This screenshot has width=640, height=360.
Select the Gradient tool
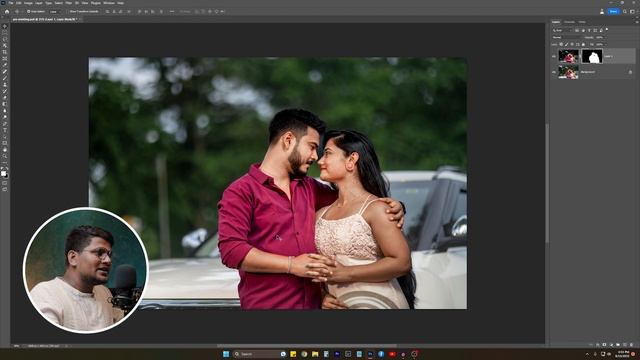click(x=5, y=103)
